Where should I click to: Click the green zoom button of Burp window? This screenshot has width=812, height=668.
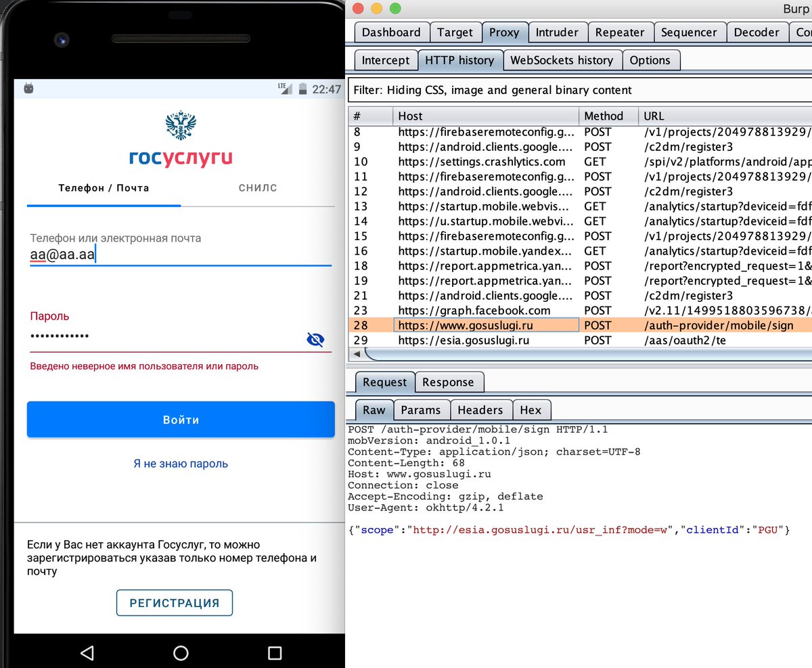(394, 9)
